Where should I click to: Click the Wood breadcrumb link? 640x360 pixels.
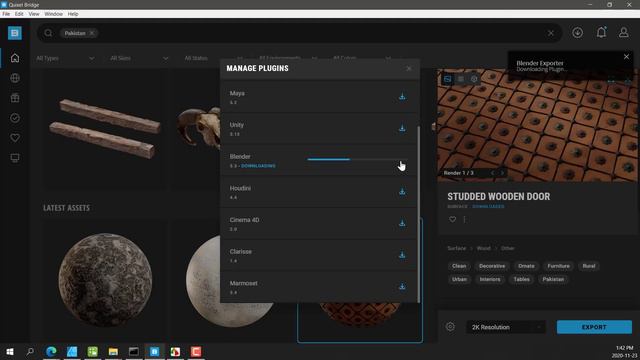click(484, 248)
